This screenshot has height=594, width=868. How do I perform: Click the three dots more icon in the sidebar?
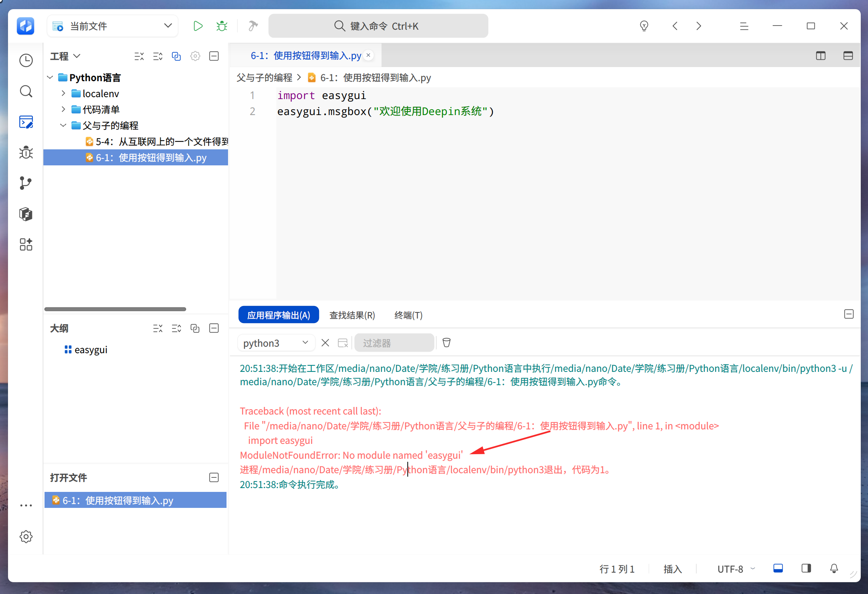(26, 506)
